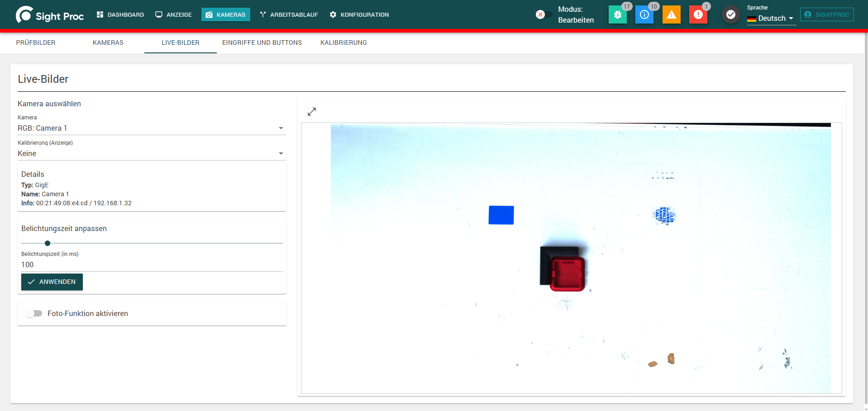Click the German flag icon
This screenshot has height=411, width=868.
pos(752,19)
